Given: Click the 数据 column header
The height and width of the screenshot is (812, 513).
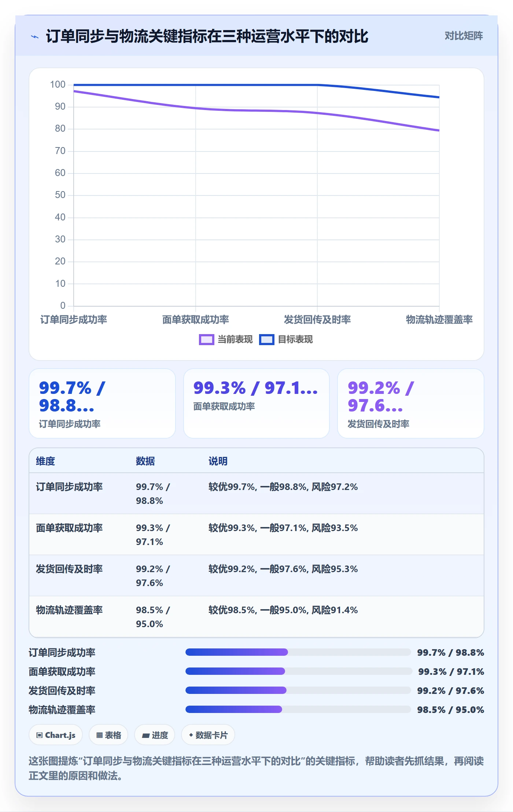Looking at the screenshot, I should pos(145,461).
